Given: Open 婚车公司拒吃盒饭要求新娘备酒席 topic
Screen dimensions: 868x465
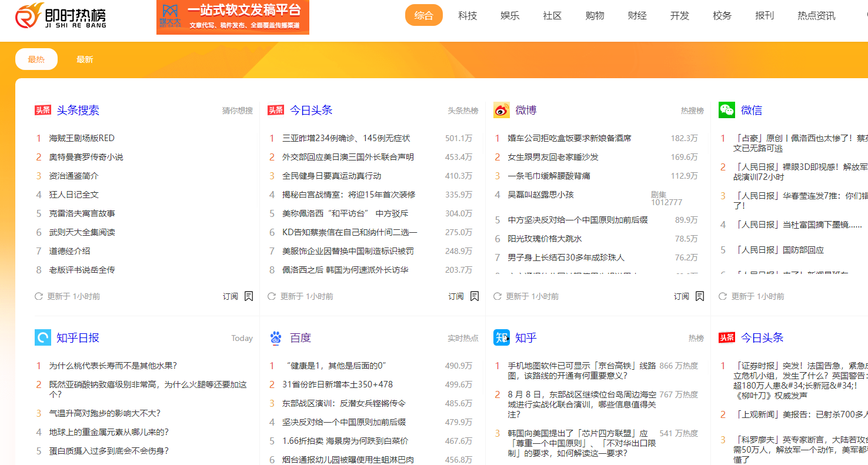Looking at the screenshot, I should click(x=569, y=138).
